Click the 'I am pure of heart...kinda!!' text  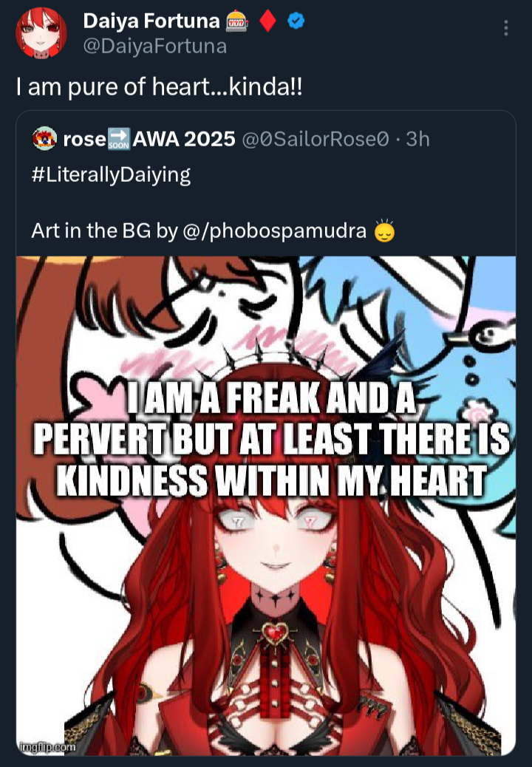click(160, 87)
